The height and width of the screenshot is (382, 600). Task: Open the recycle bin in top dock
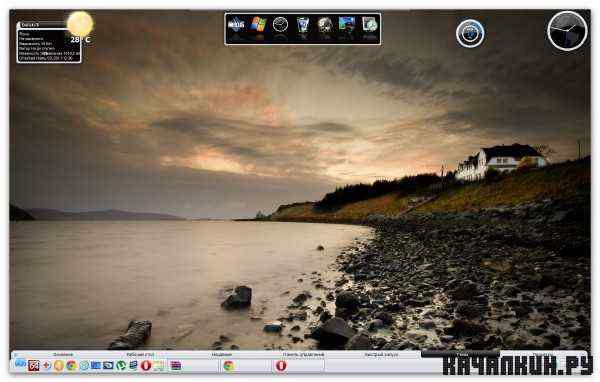pos(303,25)
